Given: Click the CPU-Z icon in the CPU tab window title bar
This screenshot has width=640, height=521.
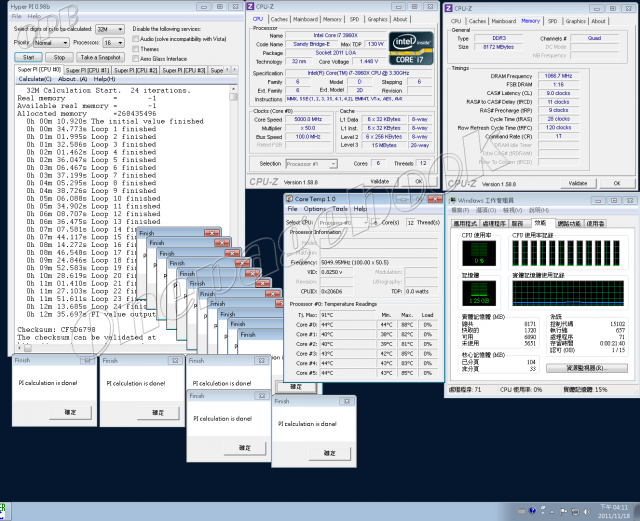Looking at the screenshot, I should (251, 7).
